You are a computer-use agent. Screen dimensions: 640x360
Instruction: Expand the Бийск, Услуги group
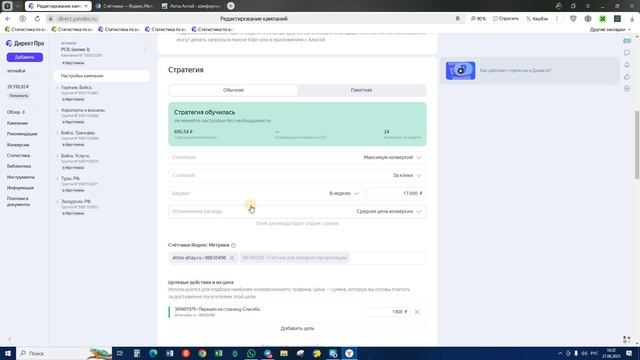point(57,156)
